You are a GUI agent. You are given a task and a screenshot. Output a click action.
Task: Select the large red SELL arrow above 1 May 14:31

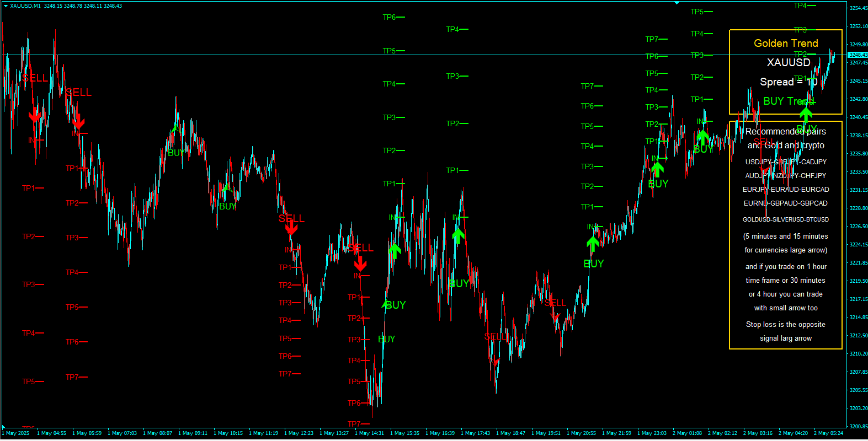pyautogui.click(x=360, y=263)
